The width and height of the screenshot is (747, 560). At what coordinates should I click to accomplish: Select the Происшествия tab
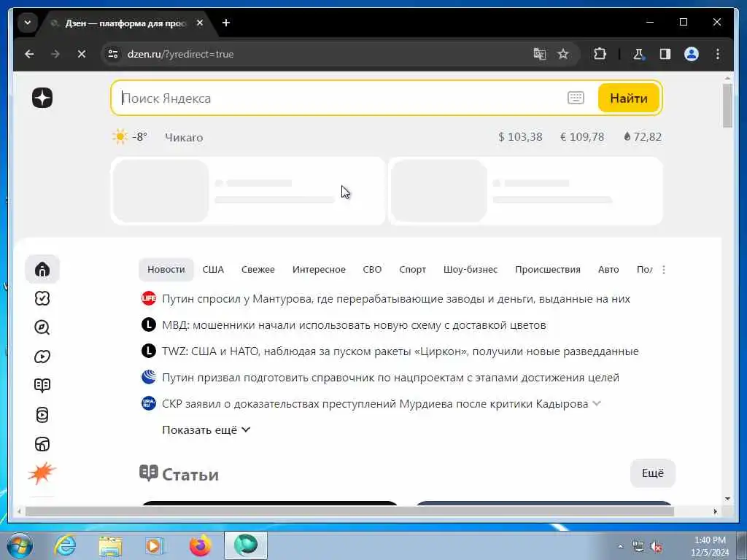coord(547,270)
